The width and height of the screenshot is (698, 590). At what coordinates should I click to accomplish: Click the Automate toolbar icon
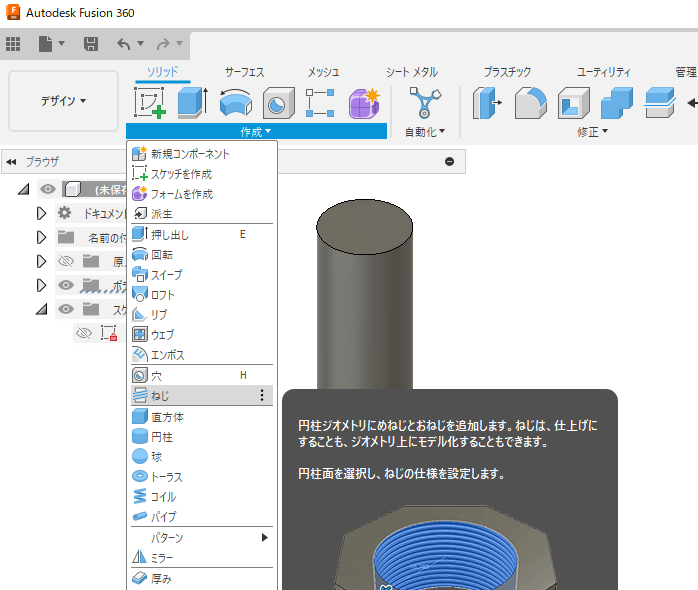coord(425,103)
